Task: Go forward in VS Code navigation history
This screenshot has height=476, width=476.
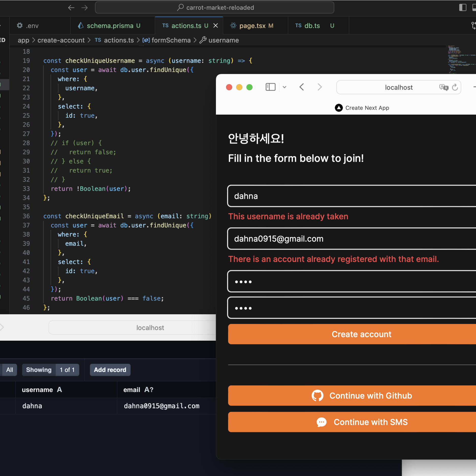Action: coord(85,8)
